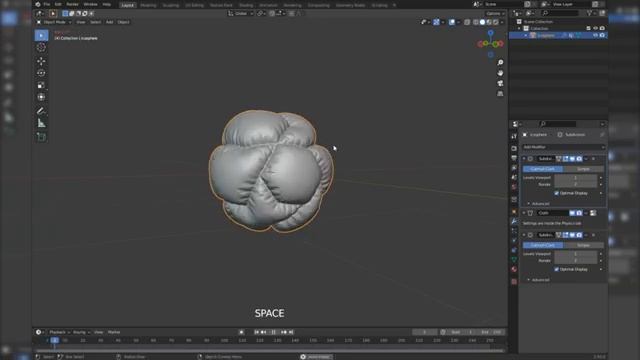640x360 pixels.
Task: Collapse the Cloth modifier panel arrow
Action: point(524,213)
